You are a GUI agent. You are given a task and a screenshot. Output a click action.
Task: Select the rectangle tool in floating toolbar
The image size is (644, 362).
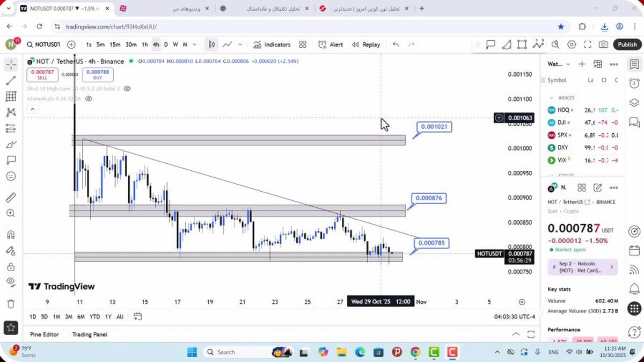click(x=522, y=45)
